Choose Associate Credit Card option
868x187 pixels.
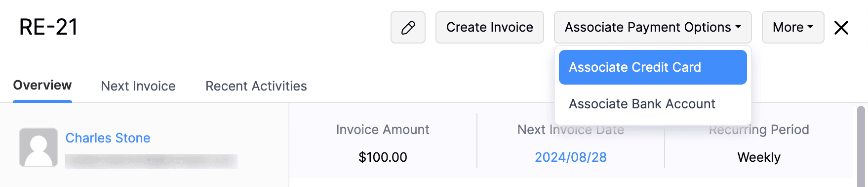point(653,67)
